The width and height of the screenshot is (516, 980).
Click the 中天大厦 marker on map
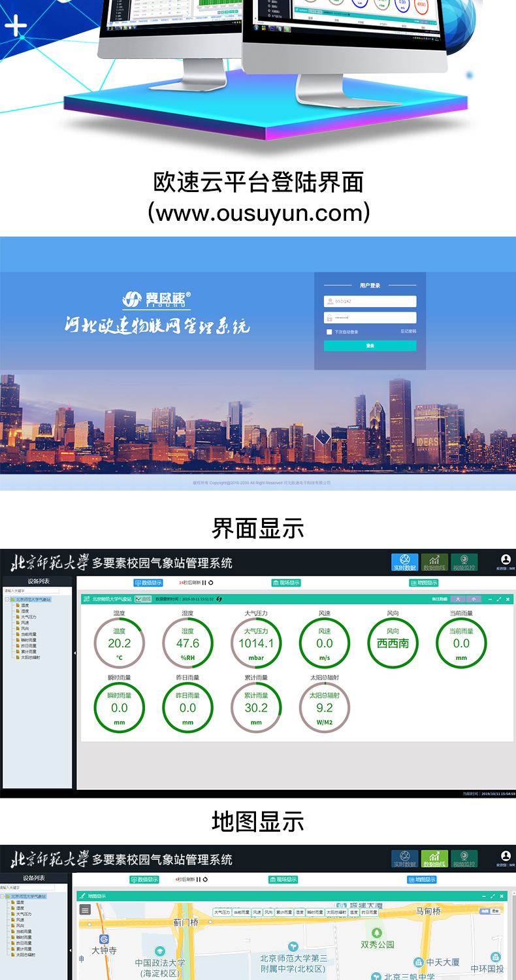pyautogui.click(x=418, y=962)
